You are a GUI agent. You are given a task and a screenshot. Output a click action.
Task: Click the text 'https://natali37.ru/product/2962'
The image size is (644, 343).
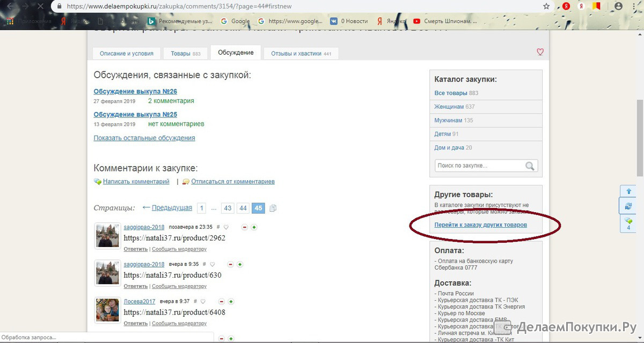[174, 238]
